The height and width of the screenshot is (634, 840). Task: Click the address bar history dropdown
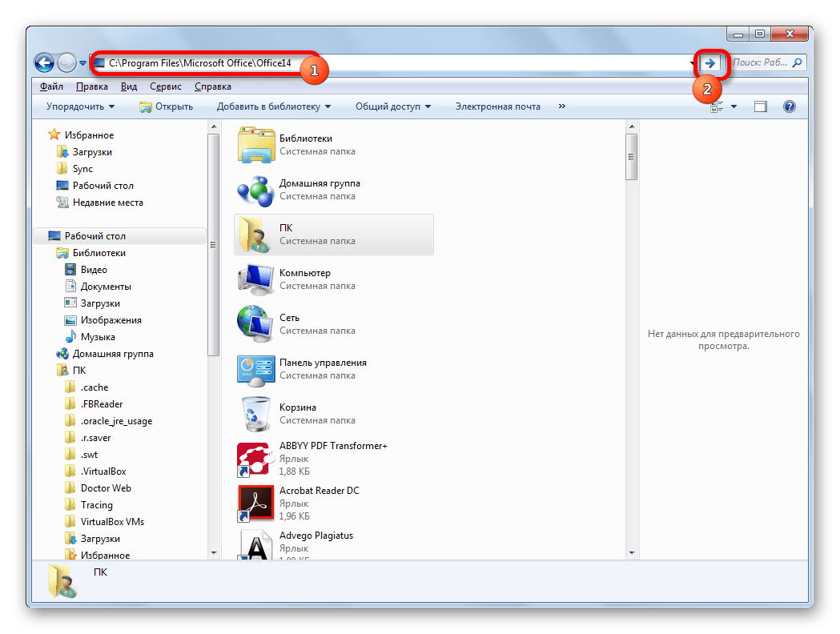(x=693, y=63)
